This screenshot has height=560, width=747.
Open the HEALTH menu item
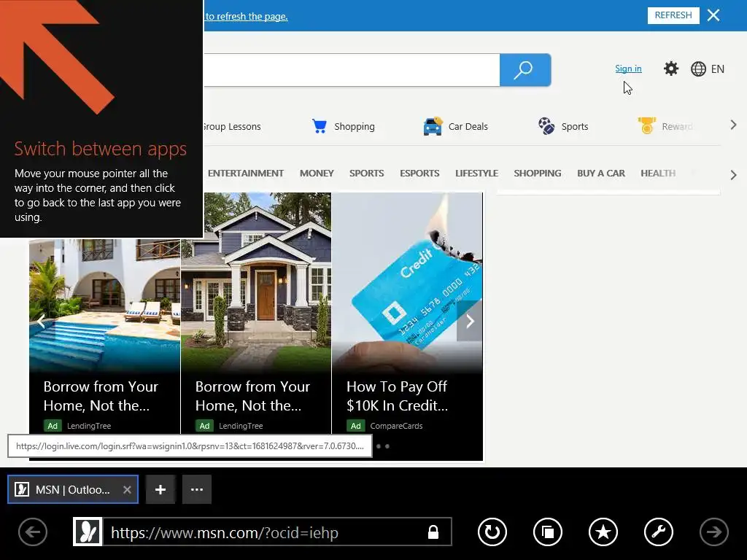tap(658, 174)
